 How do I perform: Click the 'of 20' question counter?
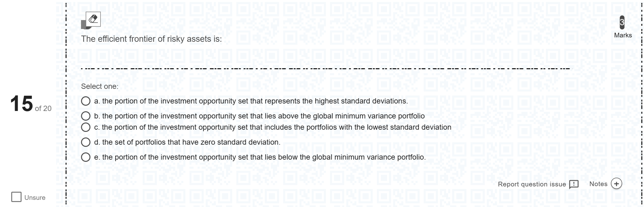(x=43, y=108)
